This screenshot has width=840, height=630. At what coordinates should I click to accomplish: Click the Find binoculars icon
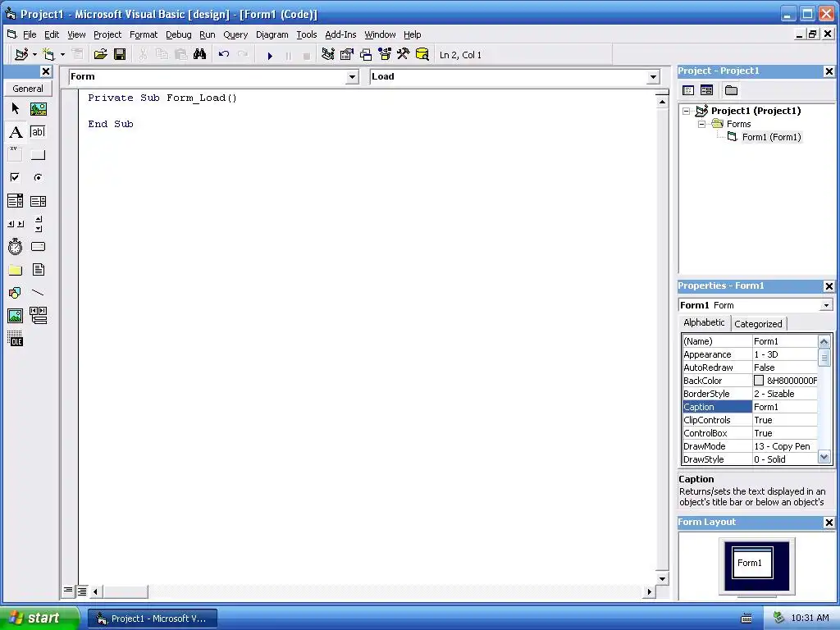pyautogui.click(x=200, y=55)
